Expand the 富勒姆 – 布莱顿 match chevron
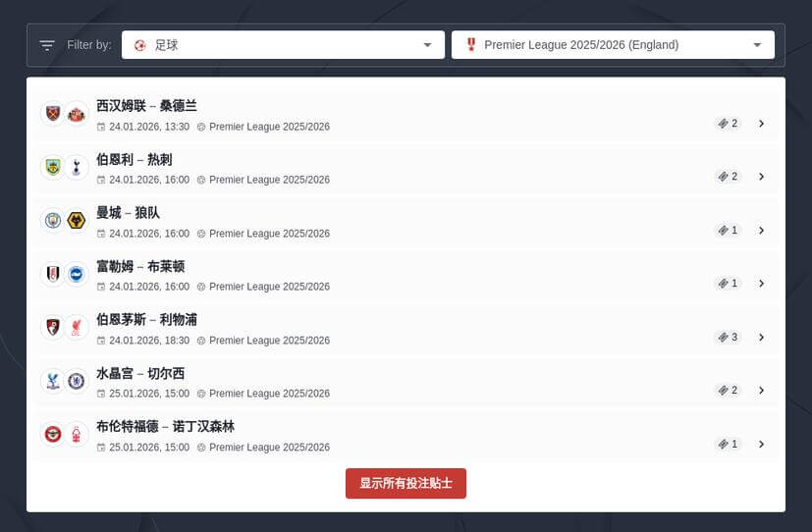 click(761, 284)
